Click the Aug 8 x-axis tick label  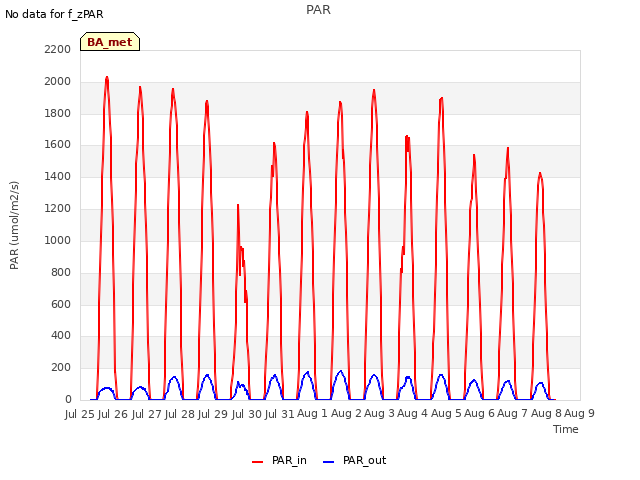(546, 413)
